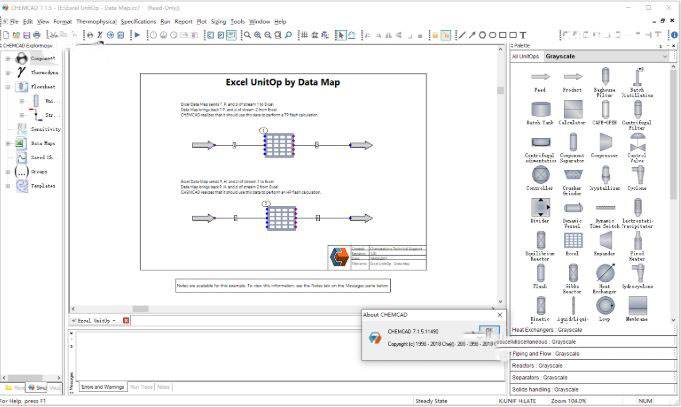
Task: Click the Save toolbar icon
Action: (26, 35)
